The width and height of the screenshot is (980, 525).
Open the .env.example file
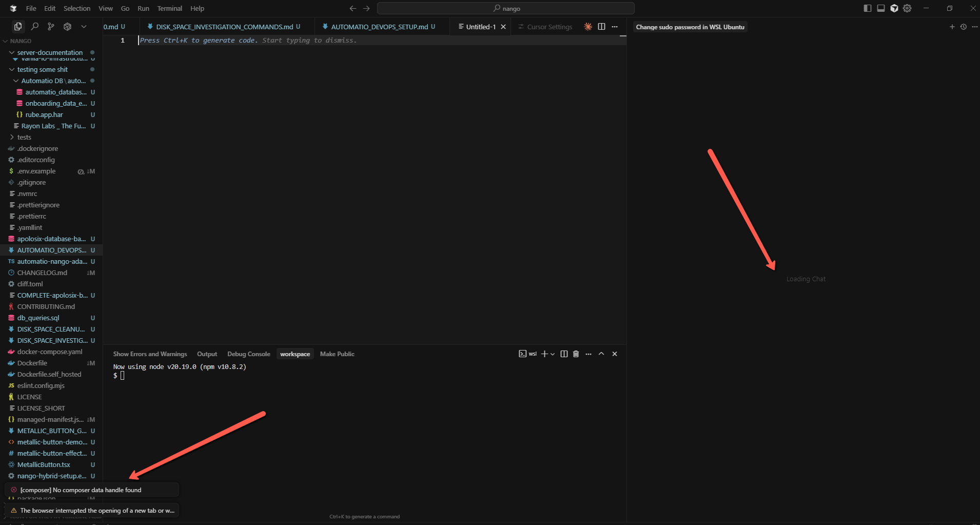pos(36,171)
